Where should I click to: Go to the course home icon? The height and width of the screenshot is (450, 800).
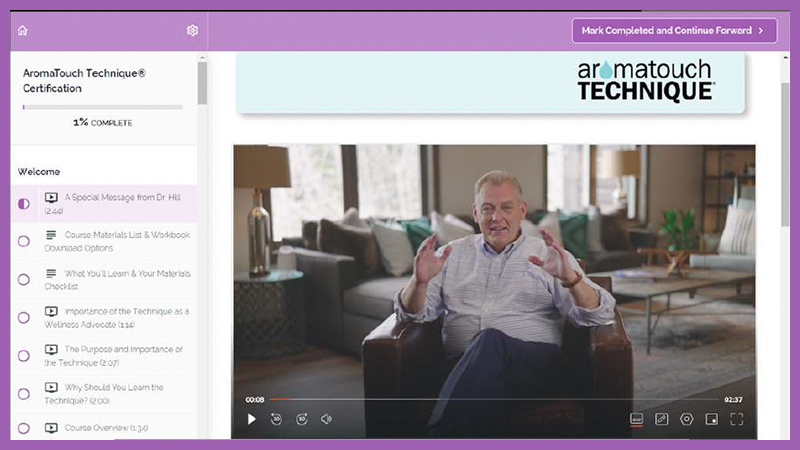click(22, 31)
